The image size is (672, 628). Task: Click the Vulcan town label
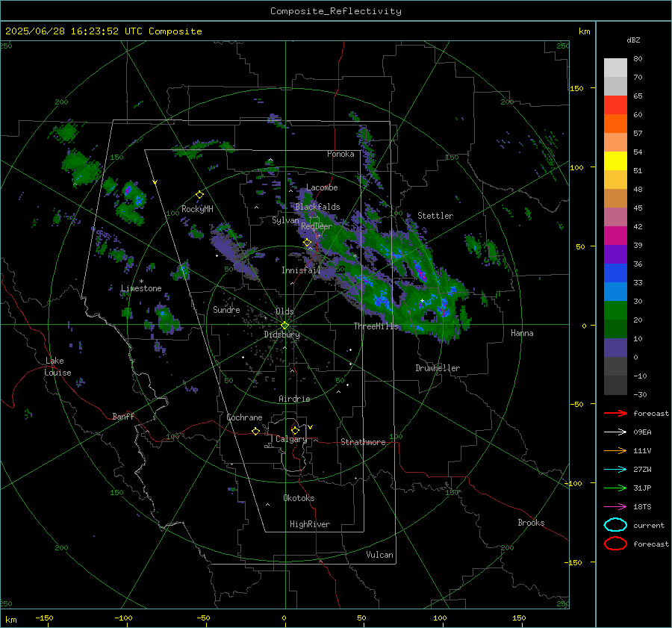click(379, 555)
